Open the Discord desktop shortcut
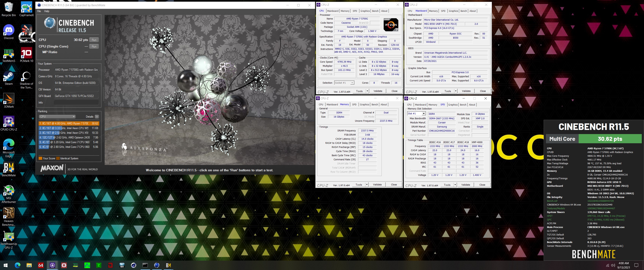 (8, 32)
